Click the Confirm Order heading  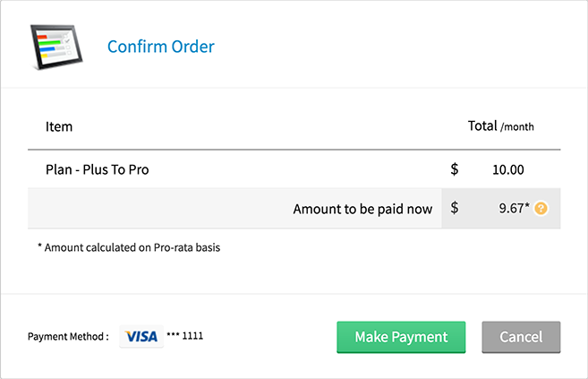(x=161, y=47)
